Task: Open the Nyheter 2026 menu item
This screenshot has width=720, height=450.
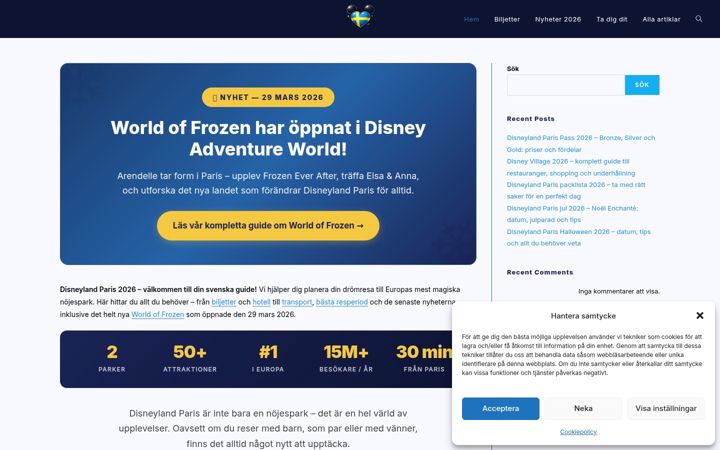Action: [558, 19]
